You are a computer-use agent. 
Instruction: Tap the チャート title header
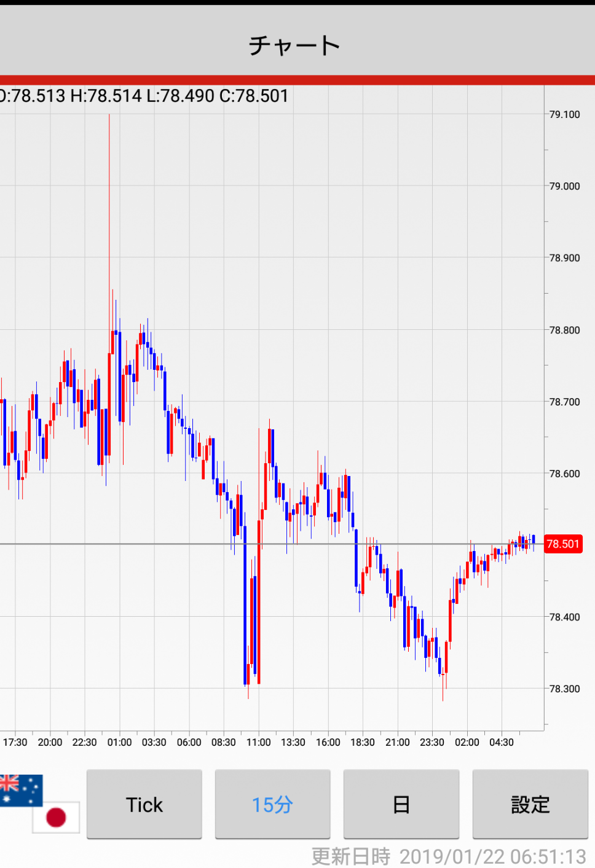(x=294, y=45)
